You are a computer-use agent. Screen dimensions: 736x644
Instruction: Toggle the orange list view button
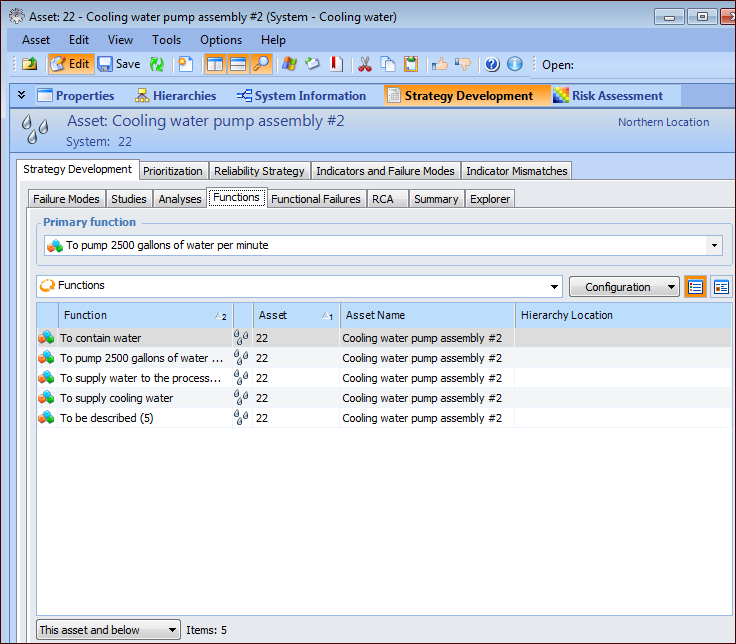point(695,287)
